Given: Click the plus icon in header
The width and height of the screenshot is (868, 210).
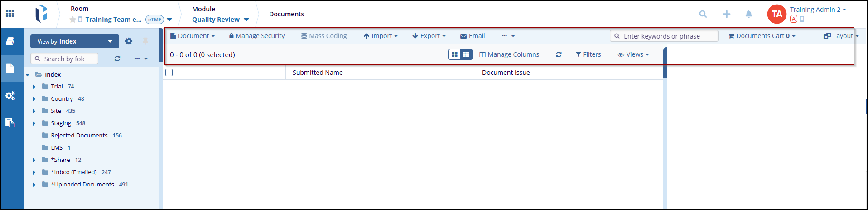Looking at the screenshot, I should 727,14.
